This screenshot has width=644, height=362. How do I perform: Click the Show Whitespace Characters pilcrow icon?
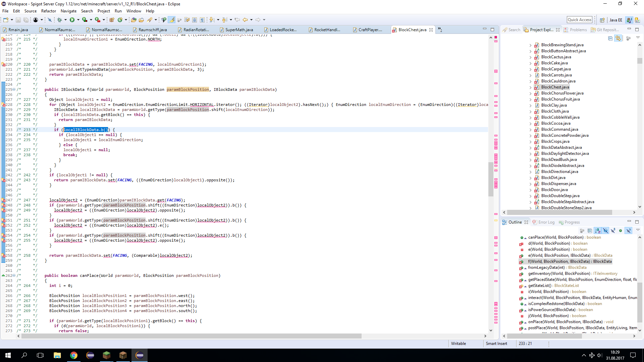click(202, 20)
